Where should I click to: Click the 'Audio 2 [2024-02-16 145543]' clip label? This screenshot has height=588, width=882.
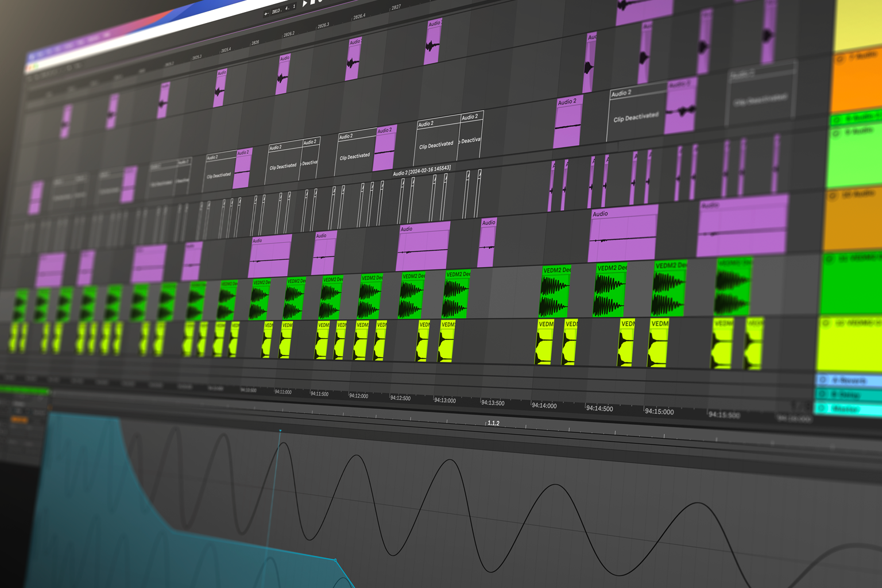pyautogui.click(x=421, y=171)
